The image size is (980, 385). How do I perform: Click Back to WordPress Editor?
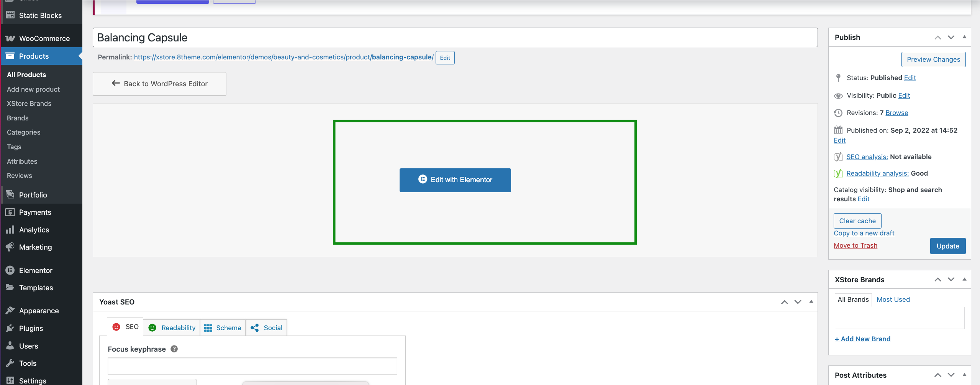click(159, 84)
